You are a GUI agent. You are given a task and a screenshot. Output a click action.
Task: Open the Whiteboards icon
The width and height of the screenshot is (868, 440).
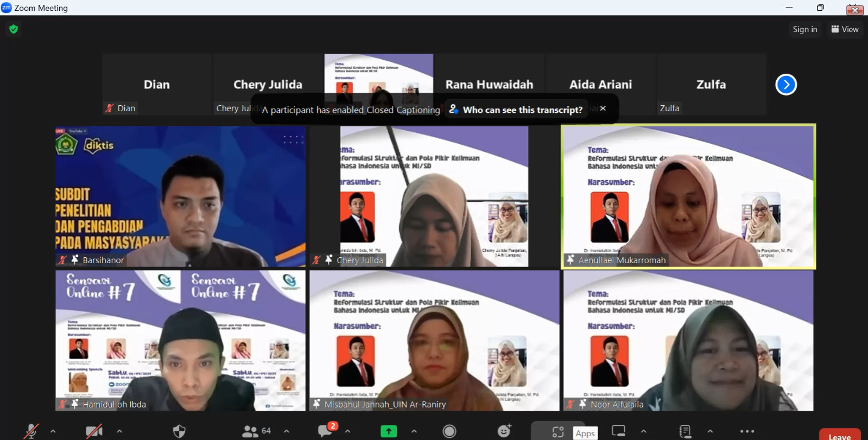click(618, 431)
